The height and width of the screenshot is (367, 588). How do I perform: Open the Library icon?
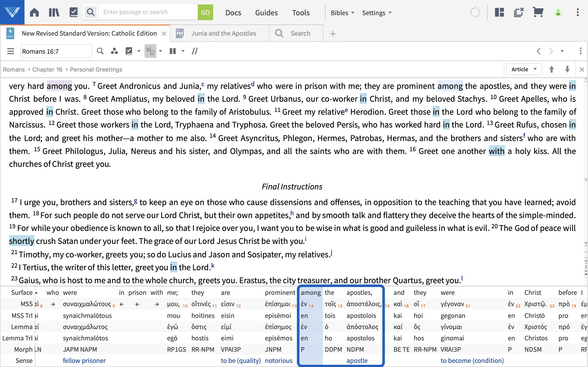[x=54, y=12]
